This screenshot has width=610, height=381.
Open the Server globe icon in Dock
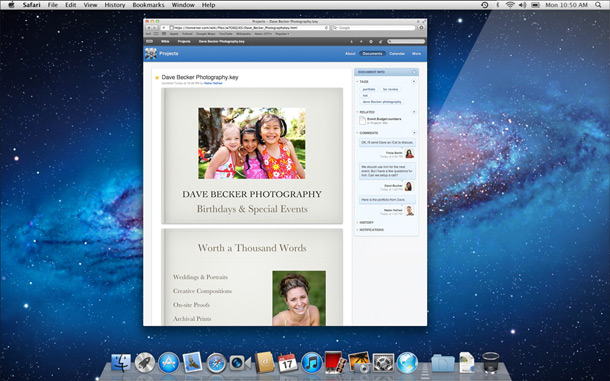407,363
